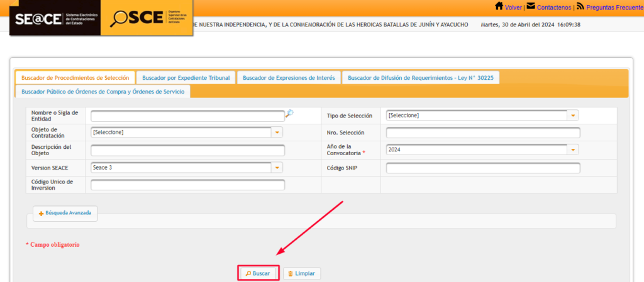This screenshot has width=644, height=282.
Task: Click Nro. Selección input field
Action: tap(483, 133)
